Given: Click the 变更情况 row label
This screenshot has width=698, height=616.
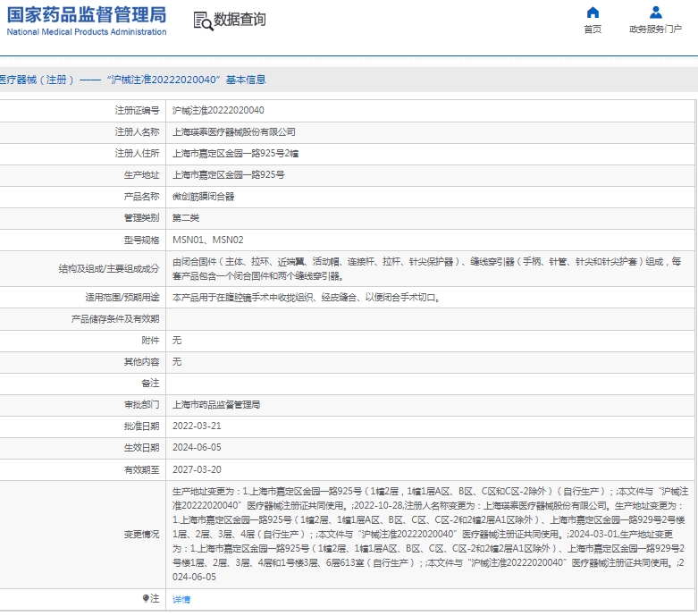Looking at the screenshot, I should point(141,534).
